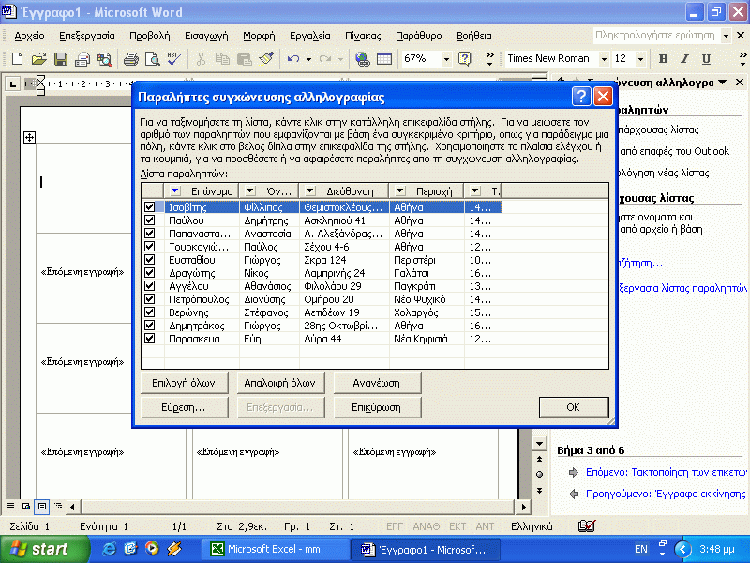Open the Εισαγωγή menu
This screenshot has width=750, height=563.
pos(207,36)
